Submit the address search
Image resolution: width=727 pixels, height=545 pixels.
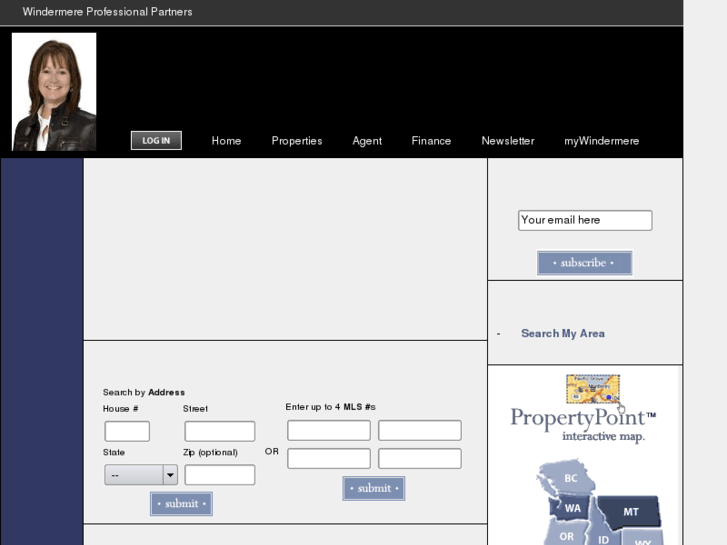coord(181,504)
